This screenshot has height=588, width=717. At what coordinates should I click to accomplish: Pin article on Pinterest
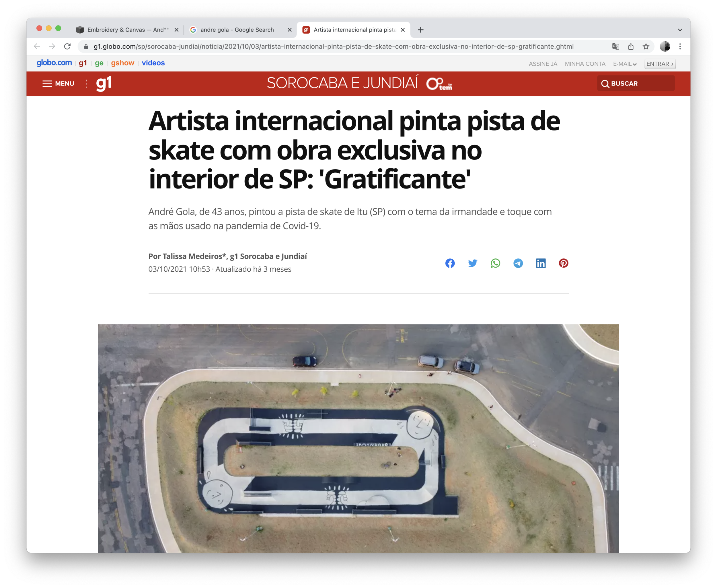[x=563, y=263]
